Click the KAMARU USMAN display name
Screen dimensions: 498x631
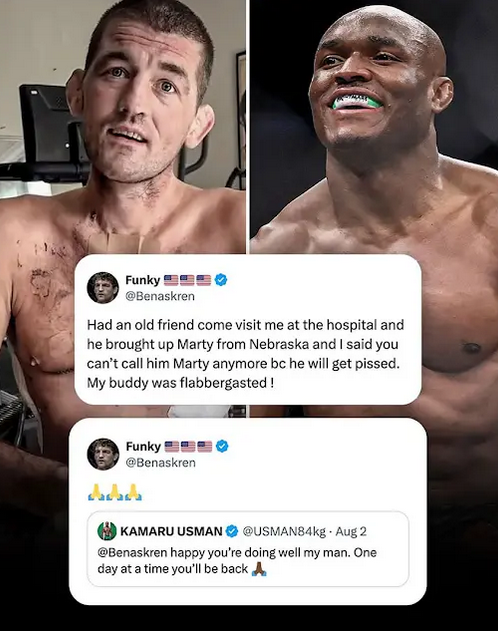(x=171, y=532)
